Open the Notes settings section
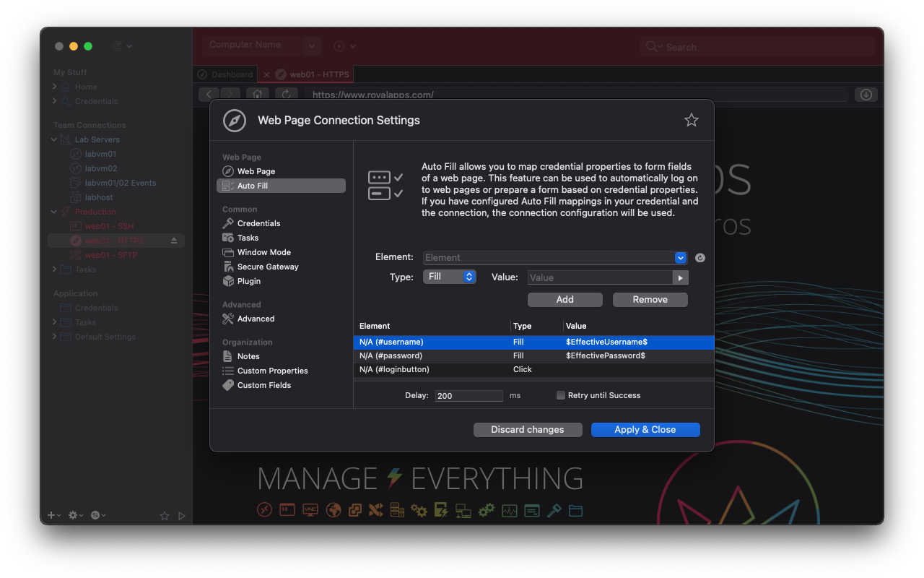Image resolution: width=924 pixels, height=578 pixels. pyautogui.click(x=248, y=356)
